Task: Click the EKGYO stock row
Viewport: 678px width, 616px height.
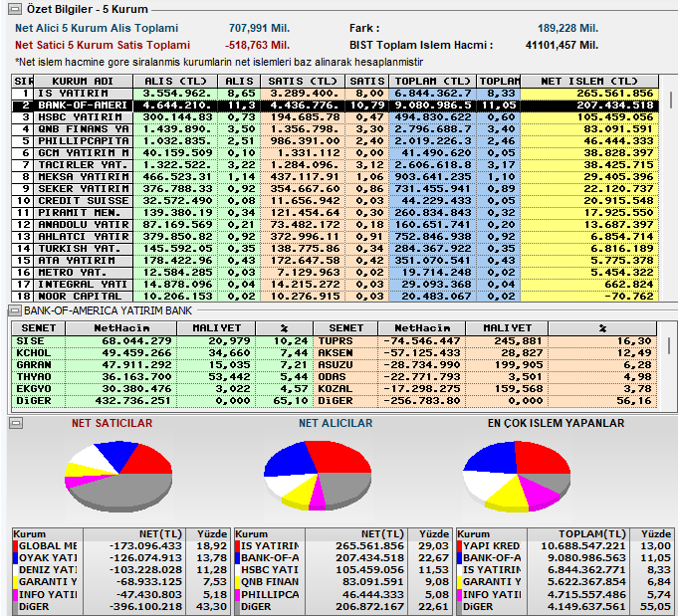Action: click(x=162, y=389)
